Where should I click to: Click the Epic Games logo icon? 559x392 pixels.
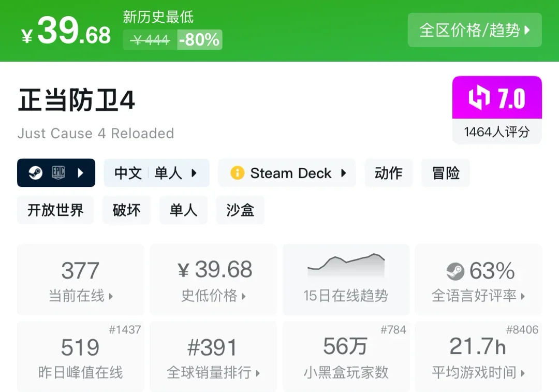click(58, 173)
